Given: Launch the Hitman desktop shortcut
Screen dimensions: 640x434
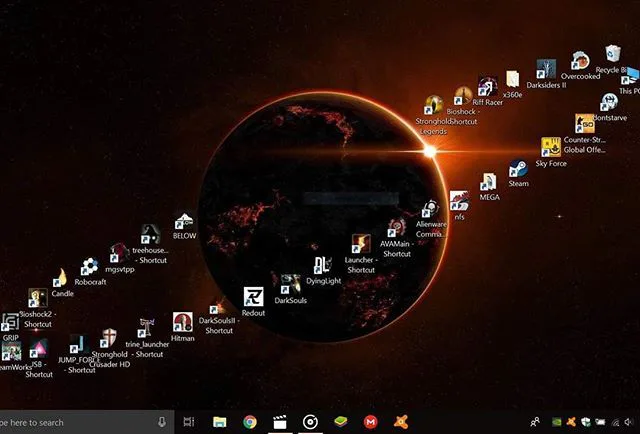Looking at the screenshot, I should [182, 322].
